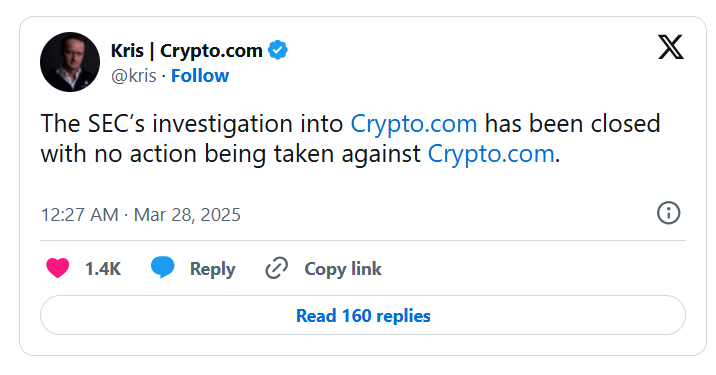
Task: Click the Mar 28, 2025 date
Action: click(187, 215)
